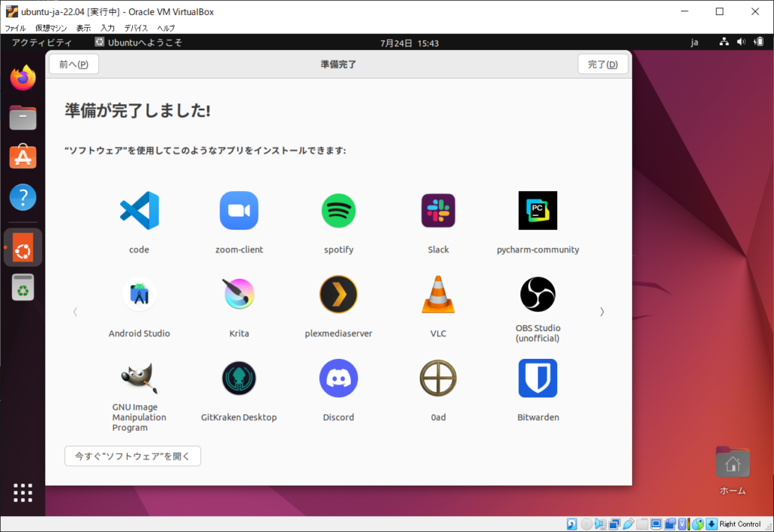Open Files from the Ubuntu dock
The width and height of the screenshot is (774, 532).
point(23,117)
